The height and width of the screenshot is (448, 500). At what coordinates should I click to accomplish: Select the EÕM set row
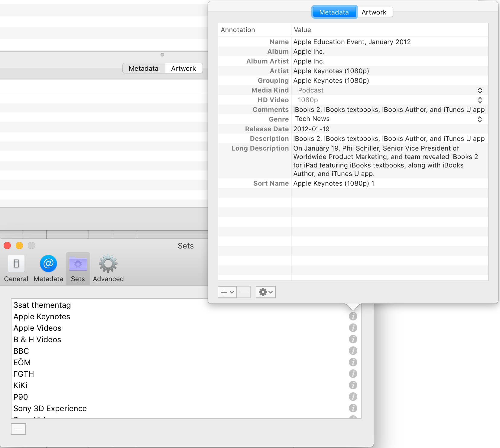pyautogui.click(x=186, y=362)
